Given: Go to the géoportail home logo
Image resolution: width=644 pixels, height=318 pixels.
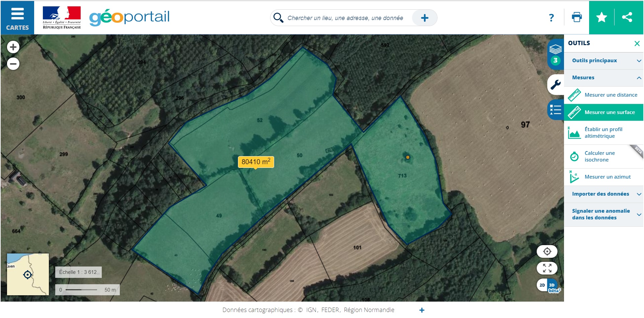Looking at the screenshot, I should [x=130, y=17].
